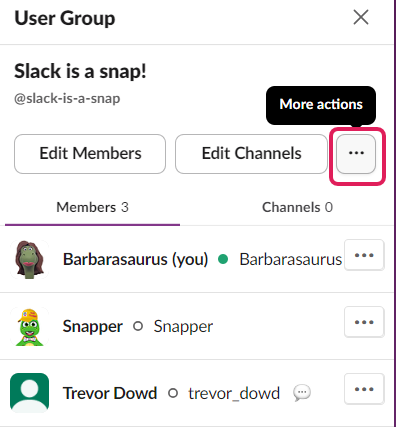Click the Edit Members button

[x=90, y=154]
